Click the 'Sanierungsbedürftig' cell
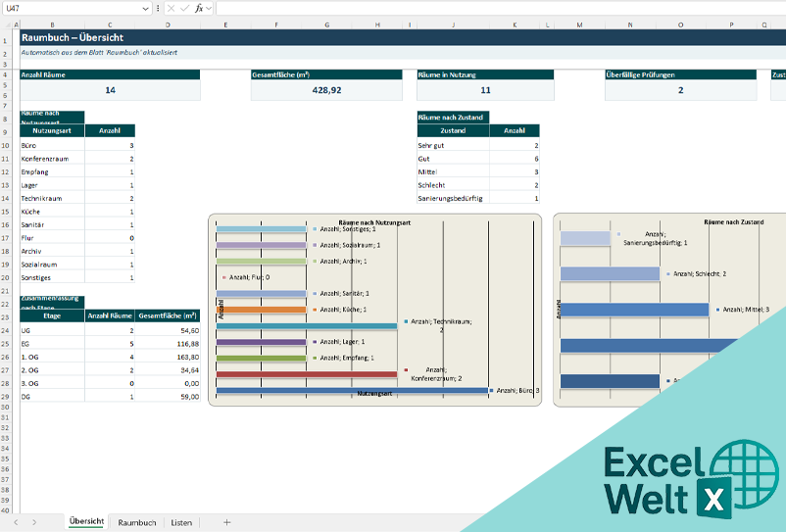 click(x=453, y=198)
